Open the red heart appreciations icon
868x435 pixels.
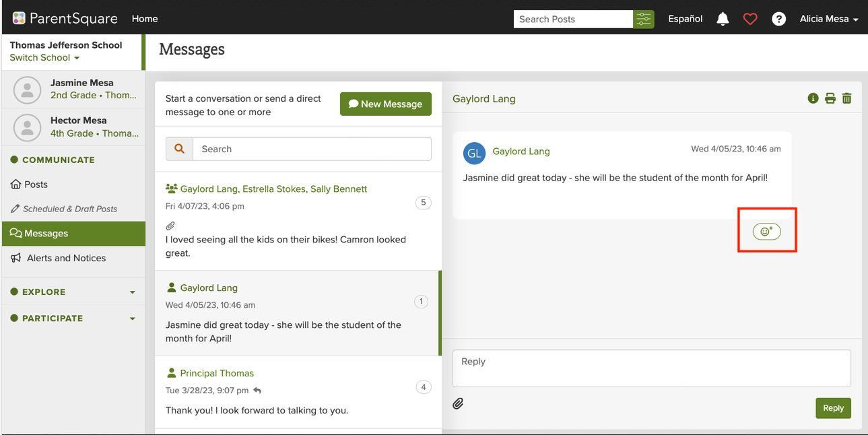coord(750,19)
